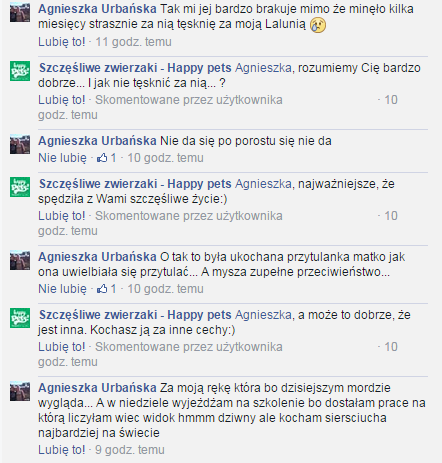Open Agnieszka Urbańska avatar on first comment
This screenshot has height=463, width=442.
(x=20, y=12)
